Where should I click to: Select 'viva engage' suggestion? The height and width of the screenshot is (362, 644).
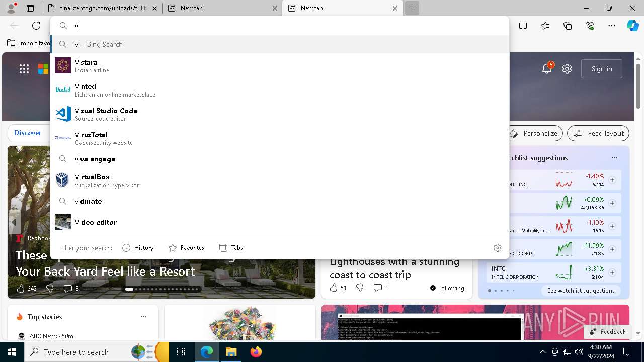[x=280, y=159]
